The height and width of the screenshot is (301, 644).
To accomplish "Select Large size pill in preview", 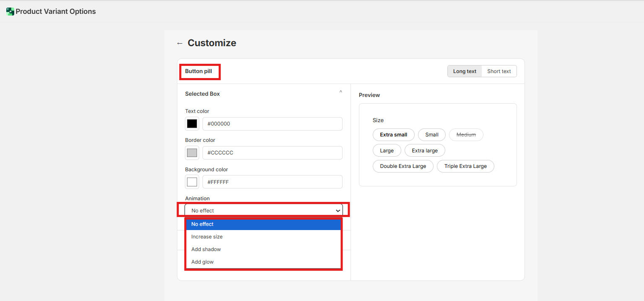I will tap(387, 151).
